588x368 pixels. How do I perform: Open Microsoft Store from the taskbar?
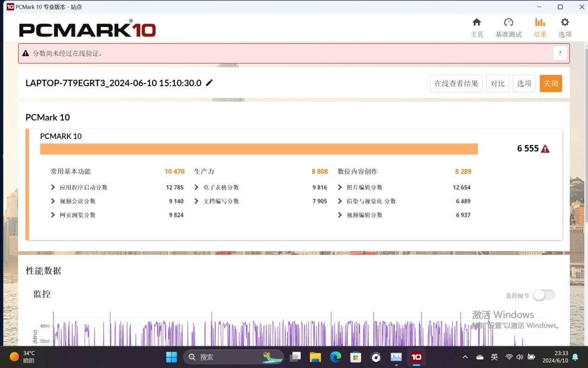[x=356, y=357]
